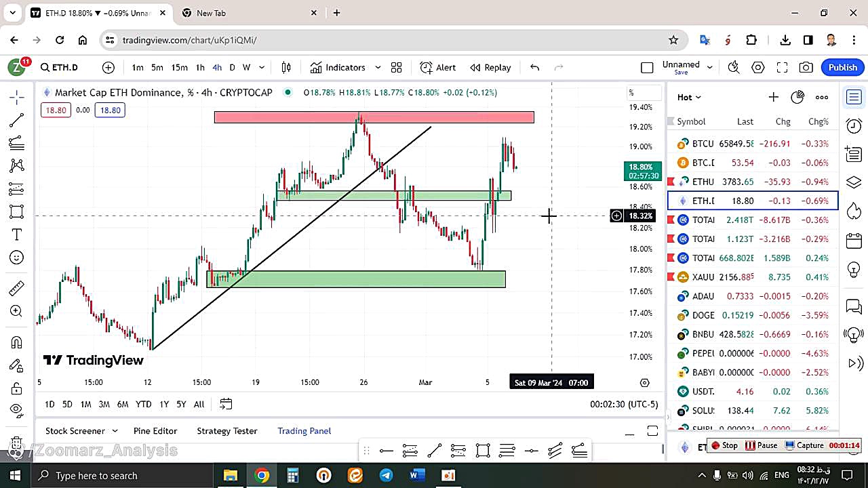
Task: Open the XABCD patterns tool
Action: tap(17, 165)
